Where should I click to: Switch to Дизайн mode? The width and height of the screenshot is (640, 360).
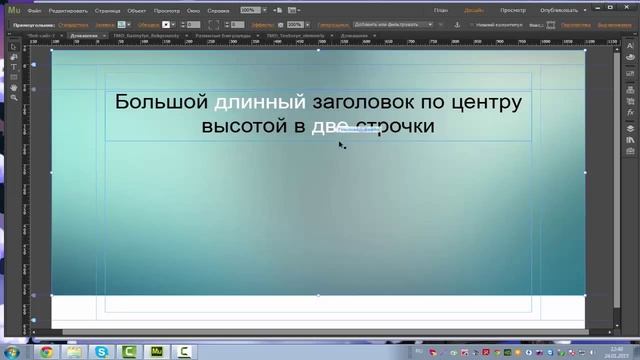pyautogui.click(x=474, y=10)
